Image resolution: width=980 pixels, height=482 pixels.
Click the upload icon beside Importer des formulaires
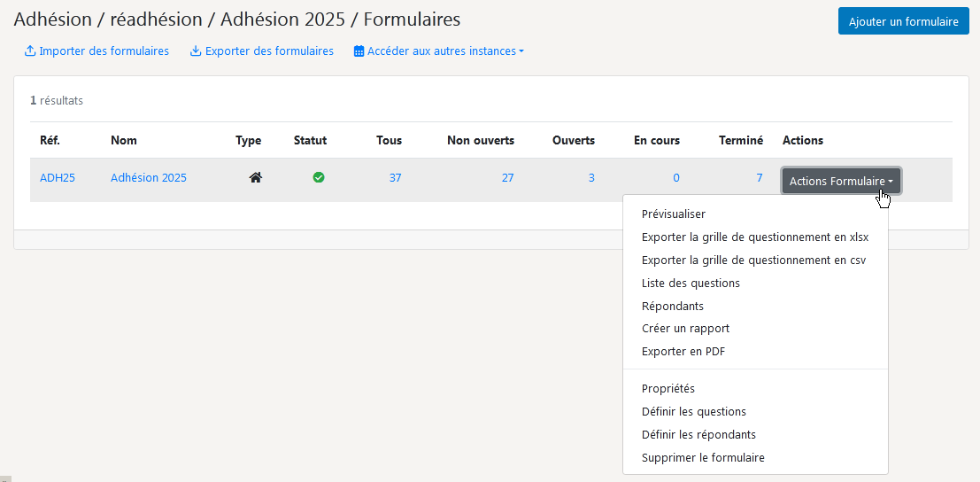click(29, 51)
